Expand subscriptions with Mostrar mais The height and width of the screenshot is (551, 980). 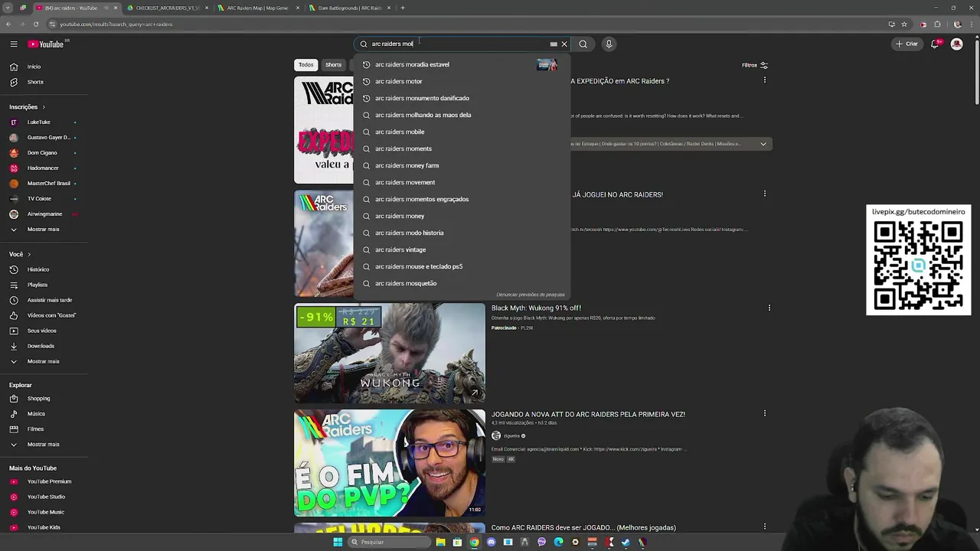pos(43,229)
